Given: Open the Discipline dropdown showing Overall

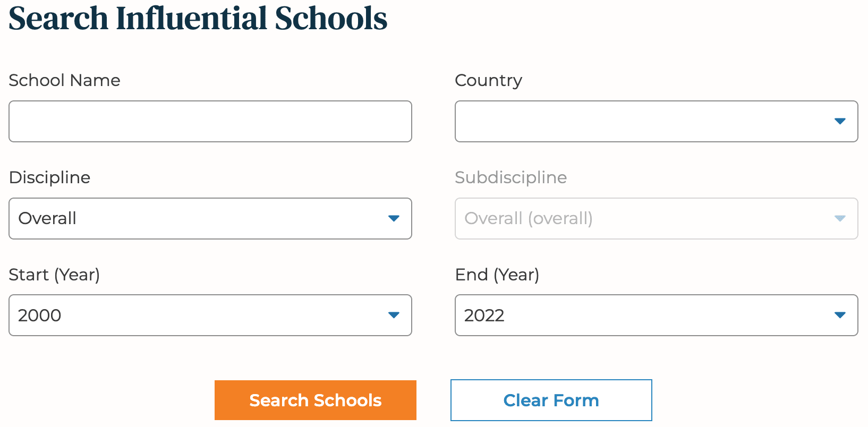Looking at the screenshot, I should [210, 218].
